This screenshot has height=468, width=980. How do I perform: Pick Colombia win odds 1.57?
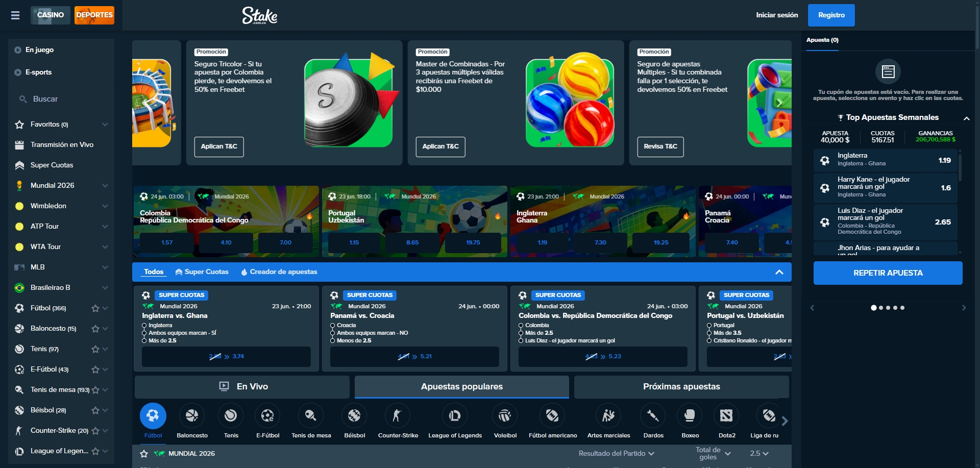(167, 243)
